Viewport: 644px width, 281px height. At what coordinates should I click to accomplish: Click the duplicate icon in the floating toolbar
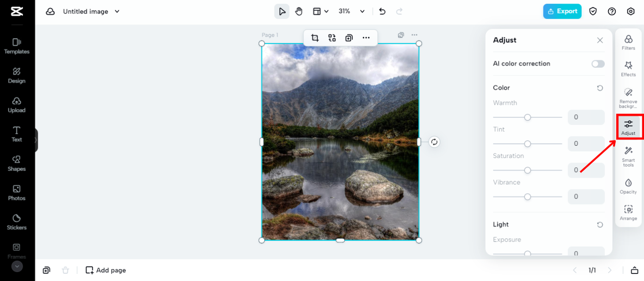point(349,38)
